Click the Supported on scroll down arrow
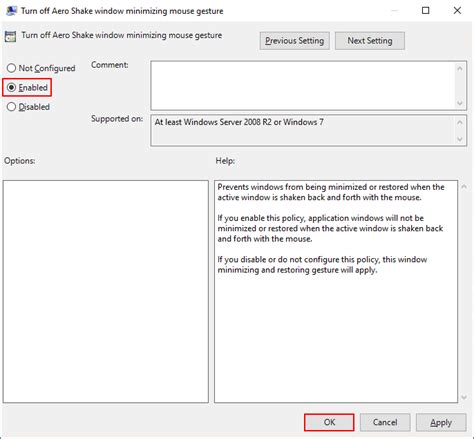This screenshot has width=474, height=439. (460, 139)
